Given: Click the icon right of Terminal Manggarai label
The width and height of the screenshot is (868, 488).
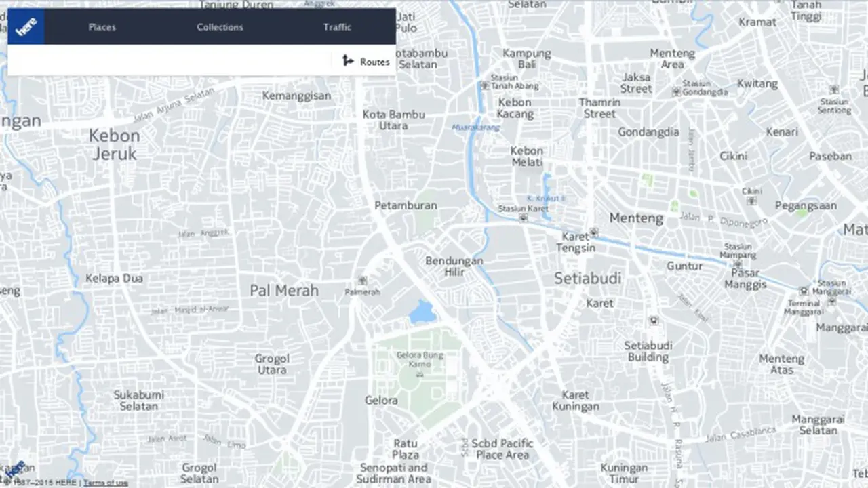Looking at the screenshot, I should tap(831, 301).
